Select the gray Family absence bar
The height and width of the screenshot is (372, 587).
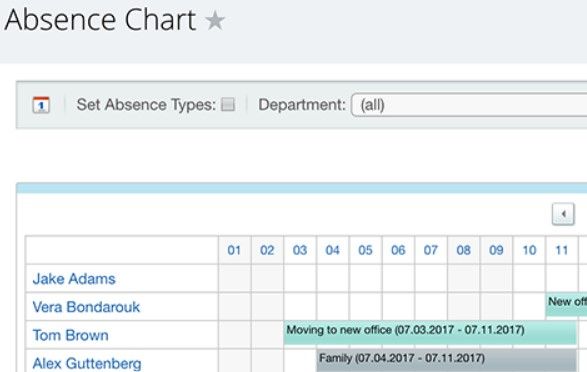(446, 360)
